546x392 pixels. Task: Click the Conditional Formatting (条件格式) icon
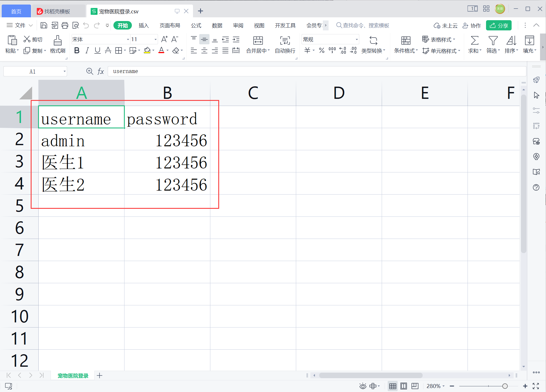tap(406, 41)
